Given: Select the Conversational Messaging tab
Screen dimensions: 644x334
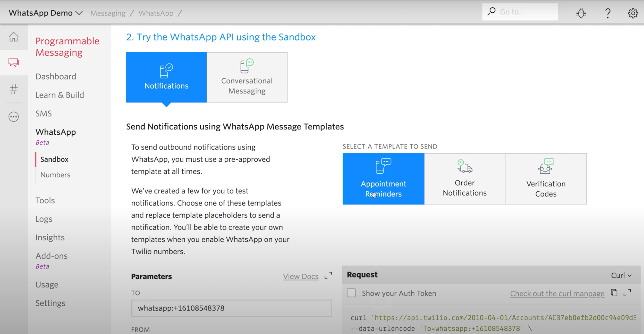Looking at the screenshot, I should click(x=247, y=77).
